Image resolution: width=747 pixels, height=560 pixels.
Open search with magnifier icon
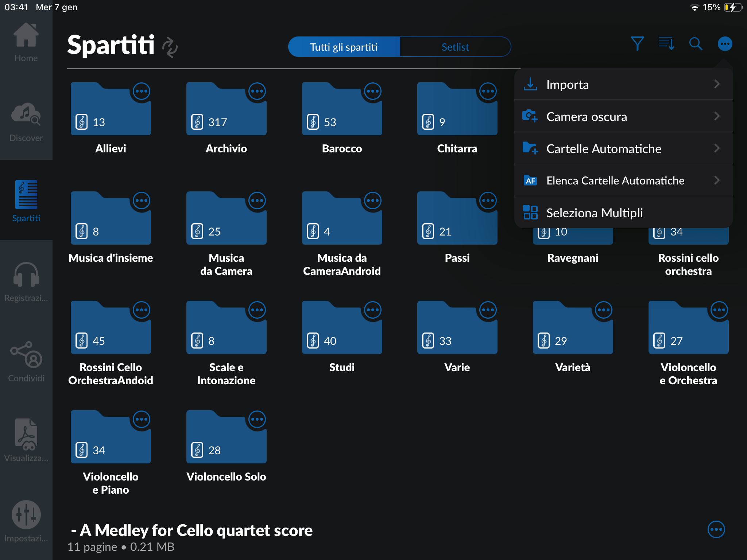click(696, 44)
